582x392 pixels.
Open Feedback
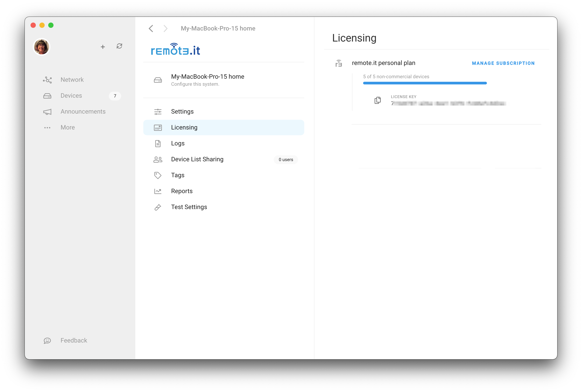[x=74, y=341]
